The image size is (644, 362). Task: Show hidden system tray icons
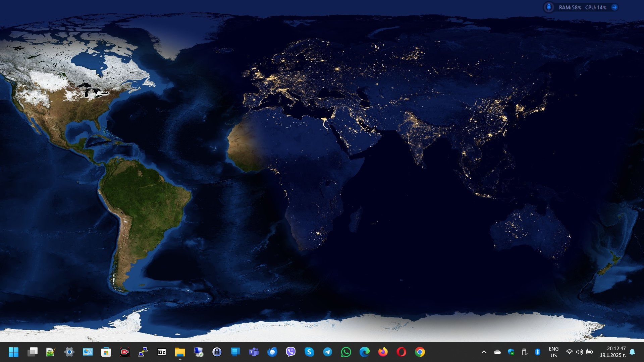(x=484, y=352)
